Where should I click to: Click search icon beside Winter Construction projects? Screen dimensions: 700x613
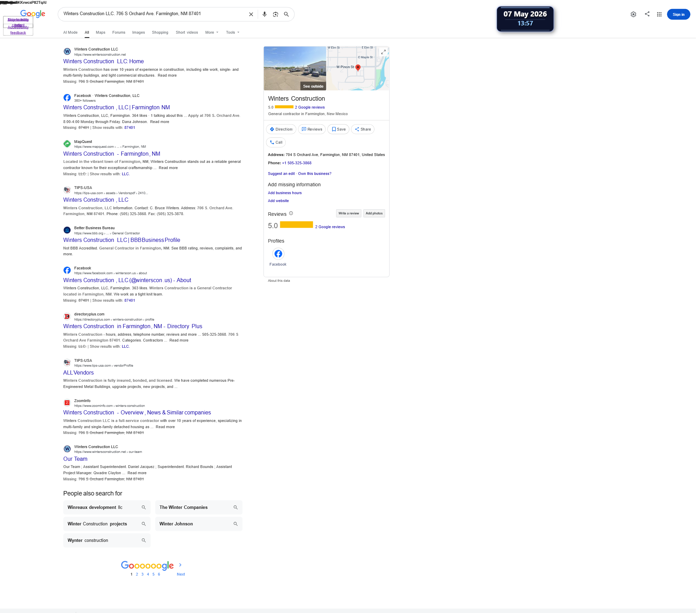tap(144, 524)
